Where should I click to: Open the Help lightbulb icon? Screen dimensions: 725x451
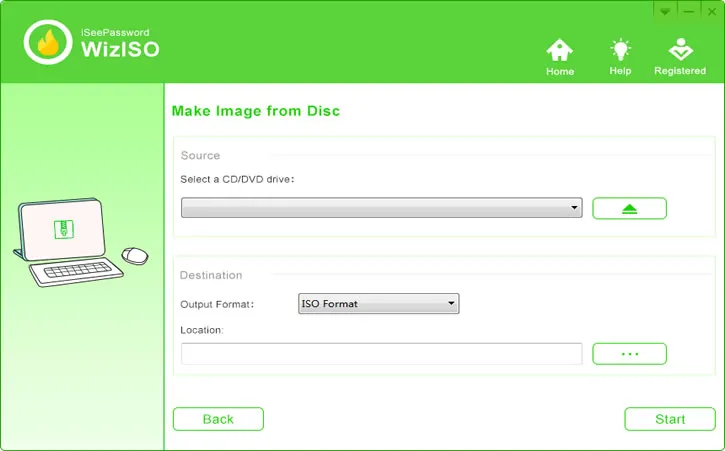click(620, 57)
